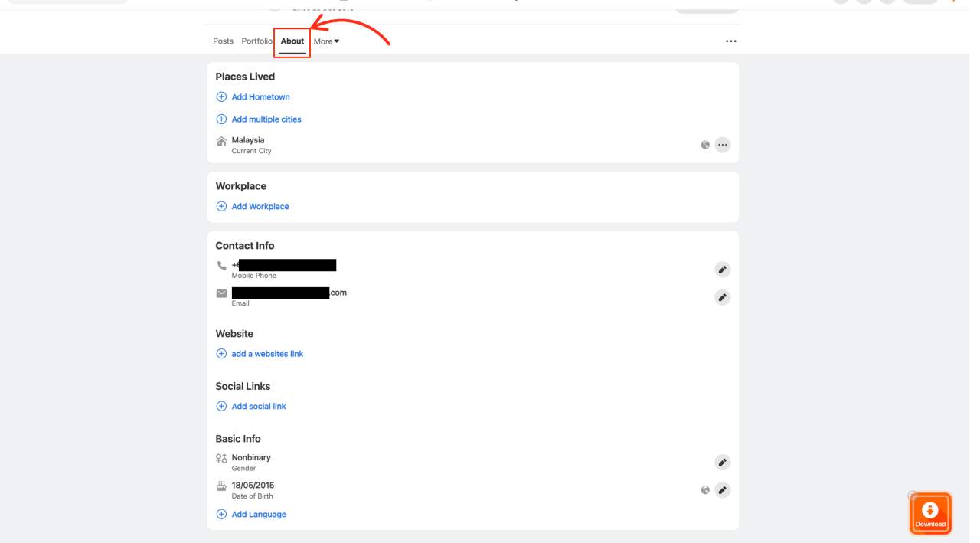Screen dimensions: 980x543
Task: Edit the Mobile Phone entry
Action: [722, 270]
